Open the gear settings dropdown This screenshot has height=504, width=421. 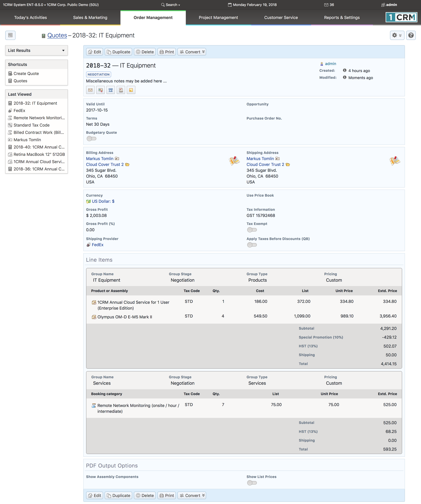[397, 35]
